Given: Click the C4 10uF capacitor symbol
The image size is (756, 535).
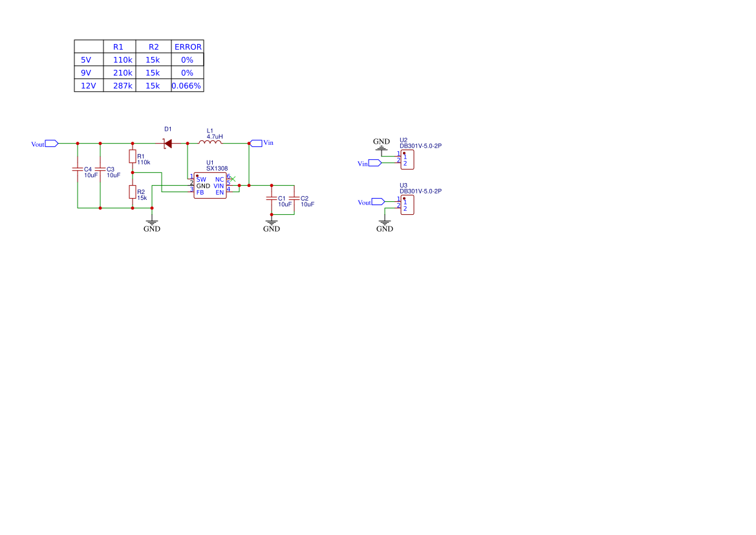Looking at the screenshot, I should (x=78, y=169).
